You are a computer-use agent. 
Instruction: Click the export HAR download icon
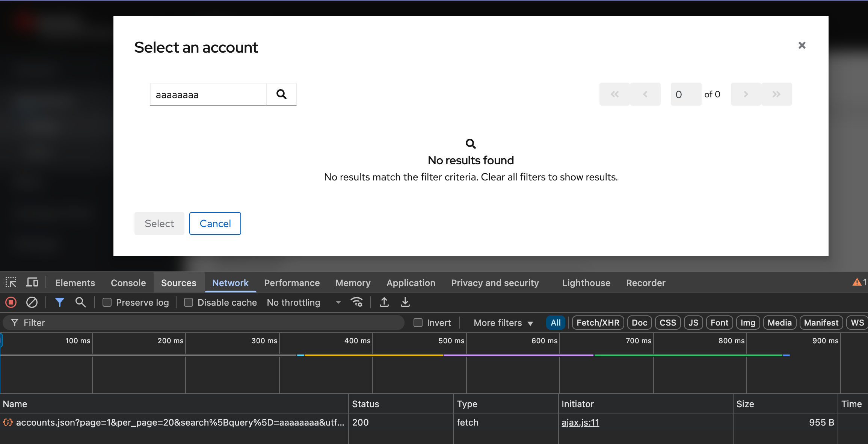tap(405, 302)
